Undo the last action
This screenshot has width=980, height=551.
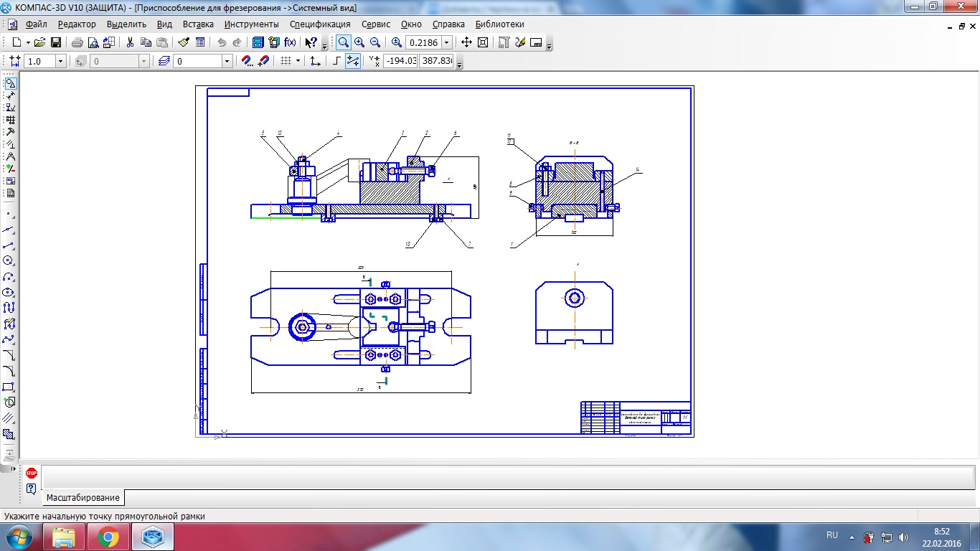point(222,42)
